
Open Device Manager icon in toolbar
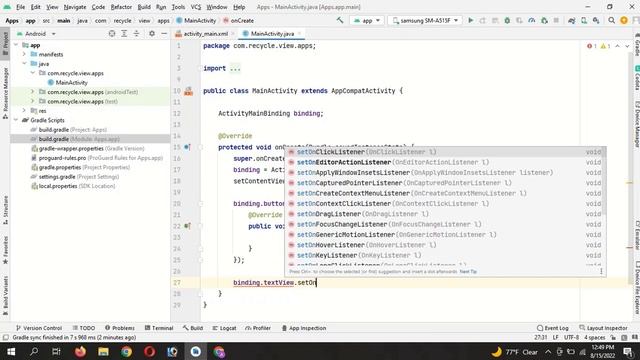pos(584,20)
